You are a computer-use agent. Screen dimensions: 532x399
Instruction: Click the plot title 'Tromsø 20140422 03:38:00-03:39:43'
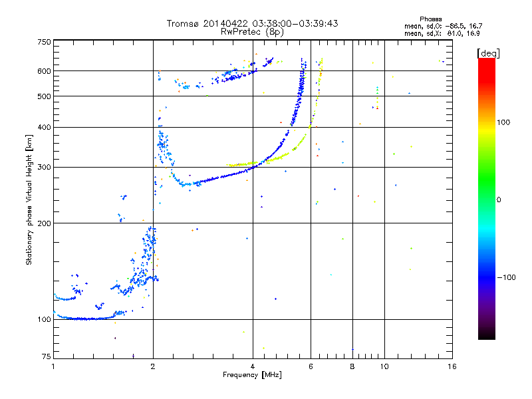pos(252,23)
